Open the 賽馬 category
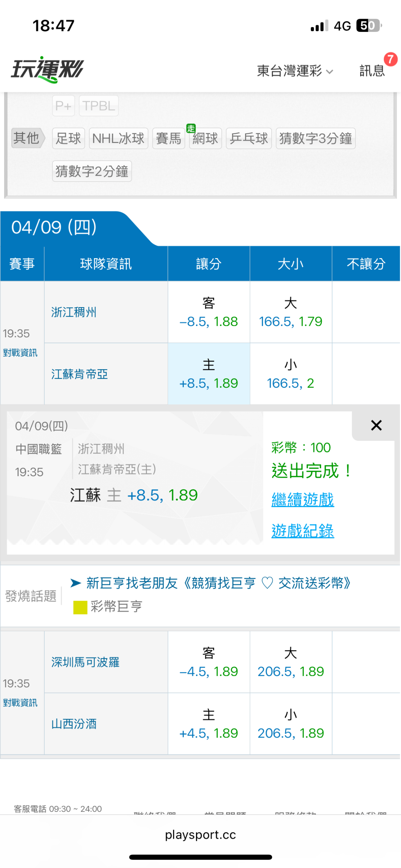 pyautogui.click(x=169, y=139)
